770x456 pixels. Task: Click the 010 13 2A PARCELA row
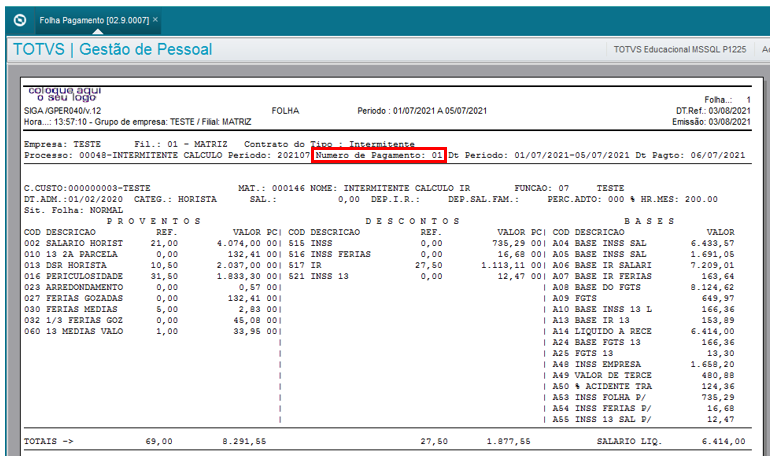tap(152, 254)
